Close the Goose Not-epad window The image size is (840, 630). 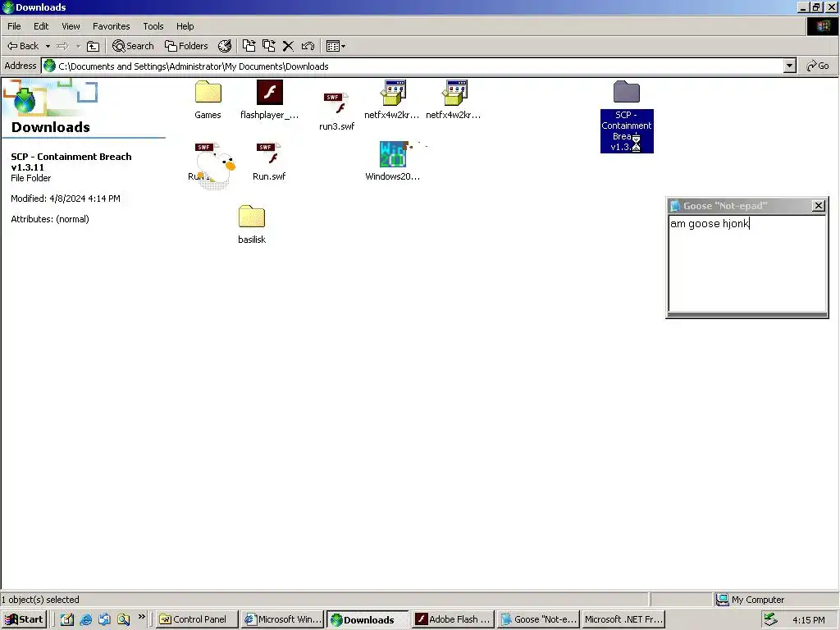(x=819, y=206)
